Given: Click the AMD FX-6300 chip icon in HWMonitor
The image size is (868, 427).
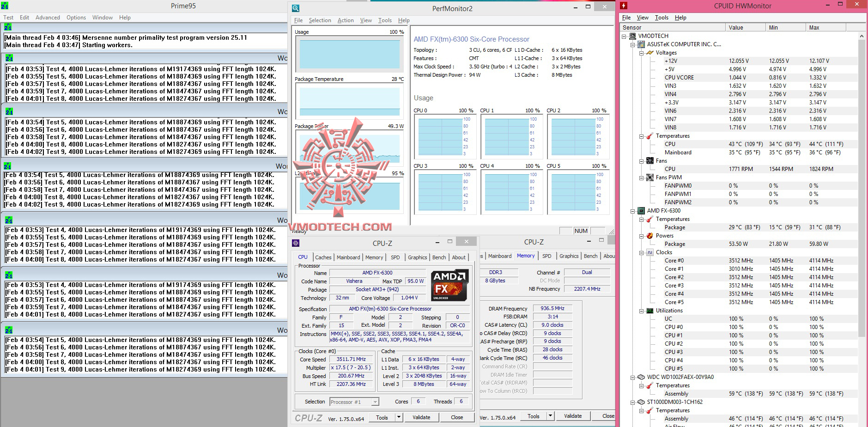Looking at the screenshot, I should (641, 211).
